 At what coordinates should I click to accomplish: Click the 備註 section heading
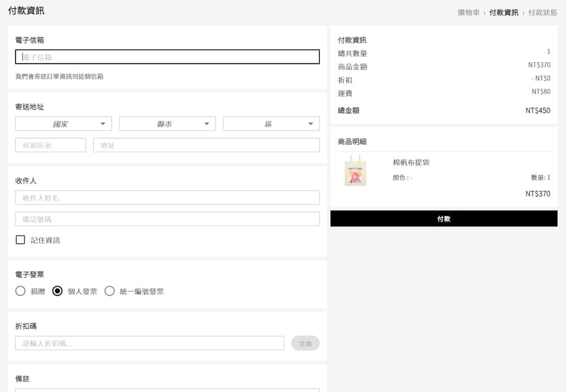tap(23, 379)
